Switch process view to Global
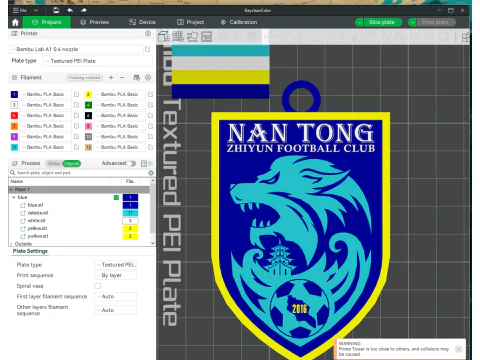Image resolution: width=480 pixels, height=360 pixels. tap(53, 163)
